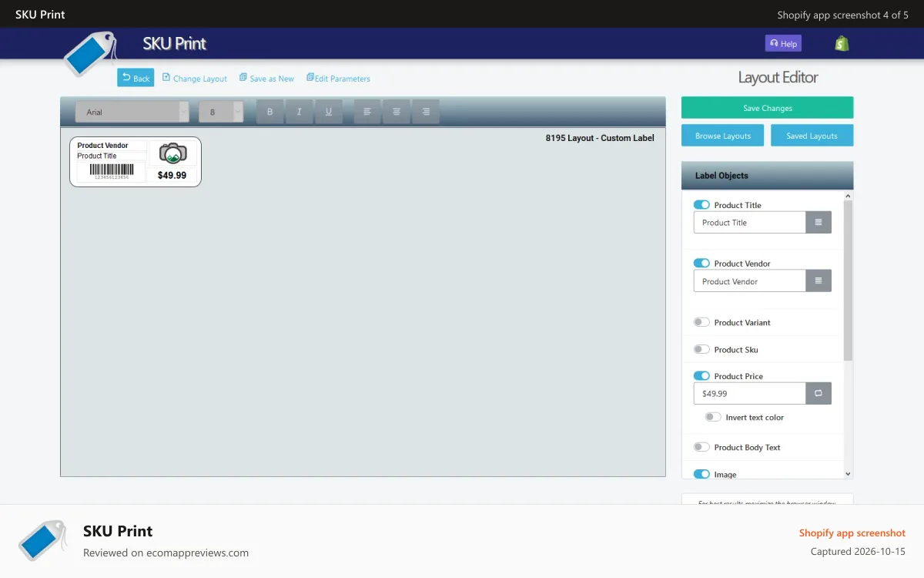Enable the Product Sku toggle
Viewport: 924px width, 578px height.
[701, 349]
